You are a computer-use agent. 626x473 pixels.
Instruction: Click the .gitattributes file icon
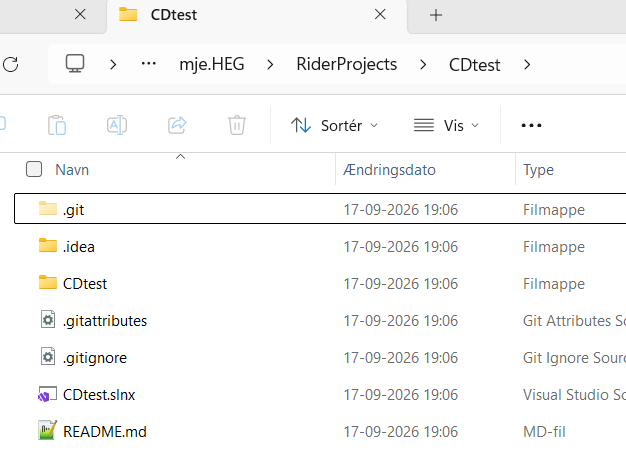(x=48, y=320)
